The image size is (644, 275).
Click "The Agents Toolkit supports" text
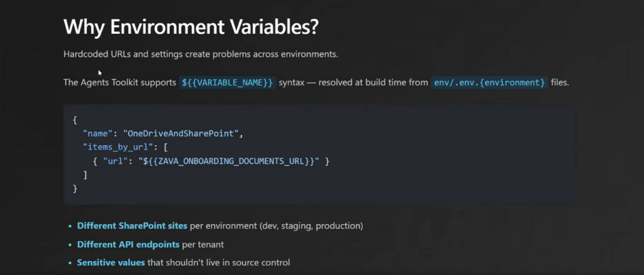pos(119,83)
